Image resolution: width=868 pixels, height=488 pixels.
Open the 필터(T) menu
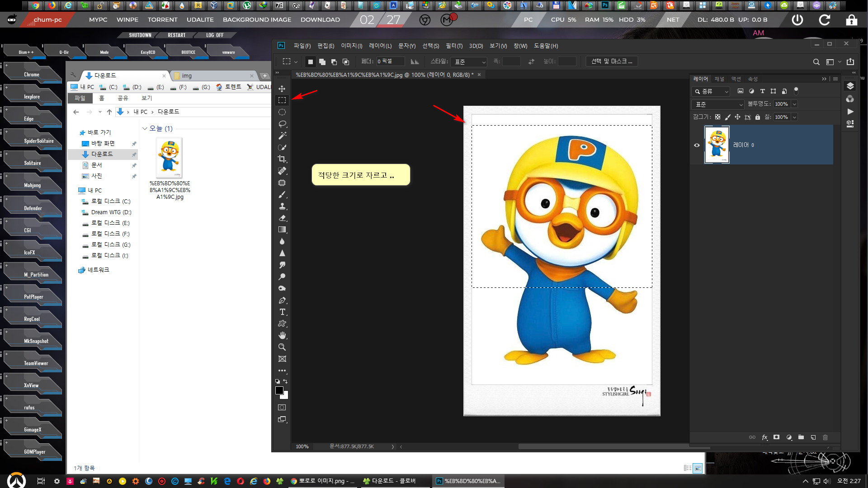click(454, 46)
